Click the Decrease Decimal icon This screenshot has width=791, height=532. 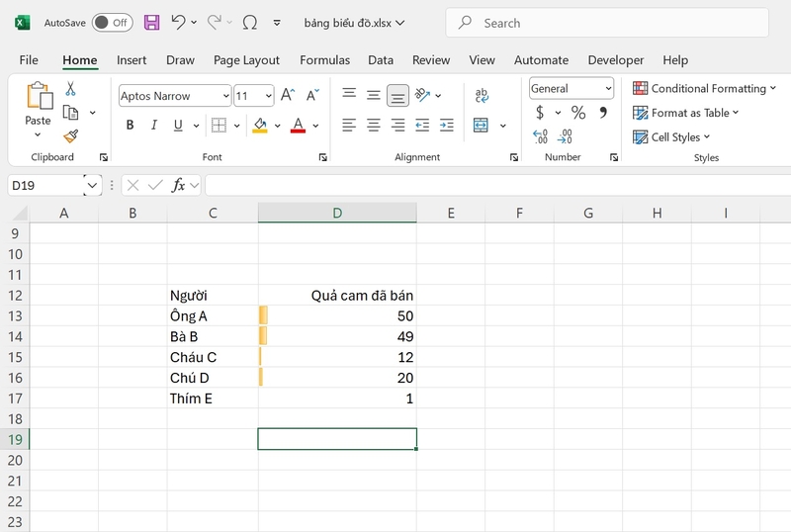pyautogui.click(x=565, y=136)
